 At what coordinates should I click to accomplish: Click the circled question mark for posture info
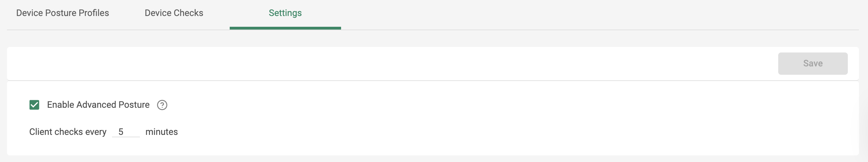click(162, 105)
